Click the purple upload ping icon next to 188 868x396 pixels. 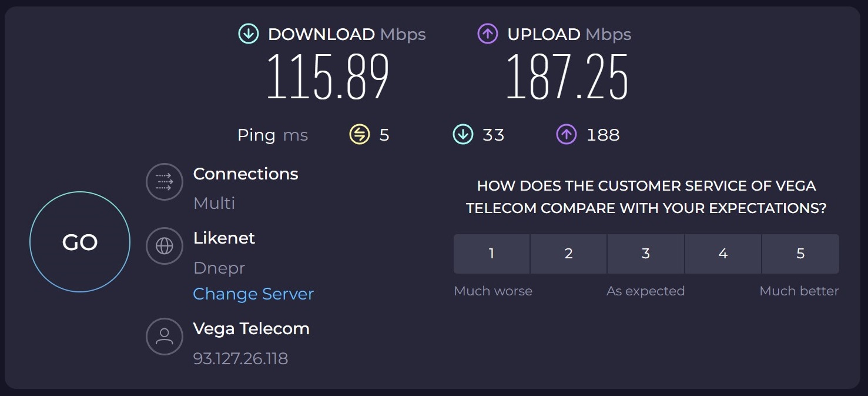[x=567, y=135]
